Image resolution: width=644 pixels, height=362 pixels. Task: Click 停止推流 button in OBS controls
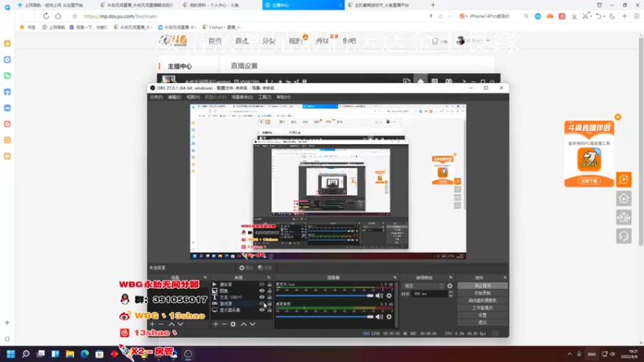[482, 286]
